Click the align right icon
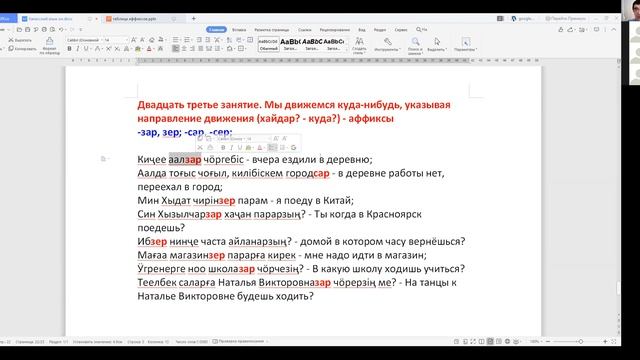This screenshot has width=640, height=360. [x=192, y=49]
